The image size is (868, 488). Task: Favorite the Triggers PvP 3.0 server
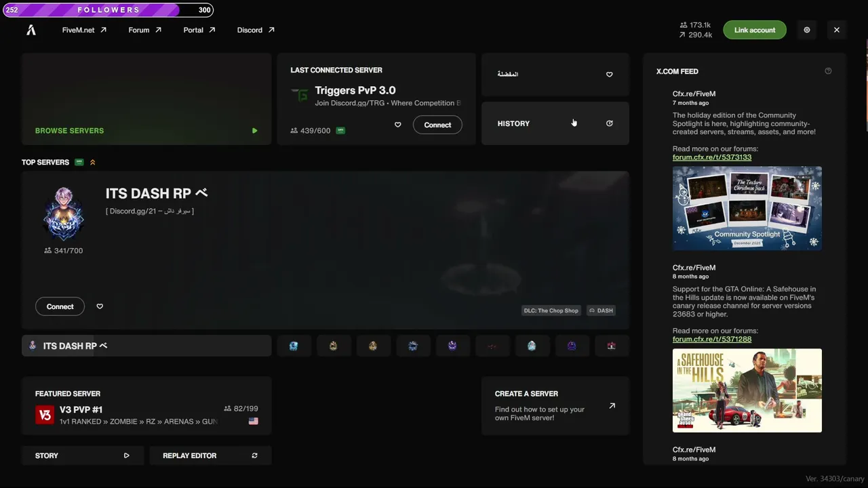pos(398,125)
